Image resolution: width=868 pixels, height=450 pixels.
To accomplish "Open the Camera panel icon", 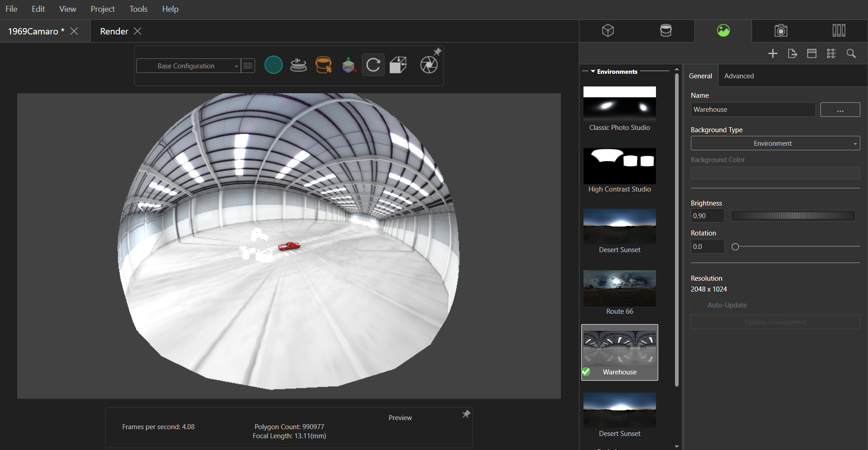I will pos(781,31).
